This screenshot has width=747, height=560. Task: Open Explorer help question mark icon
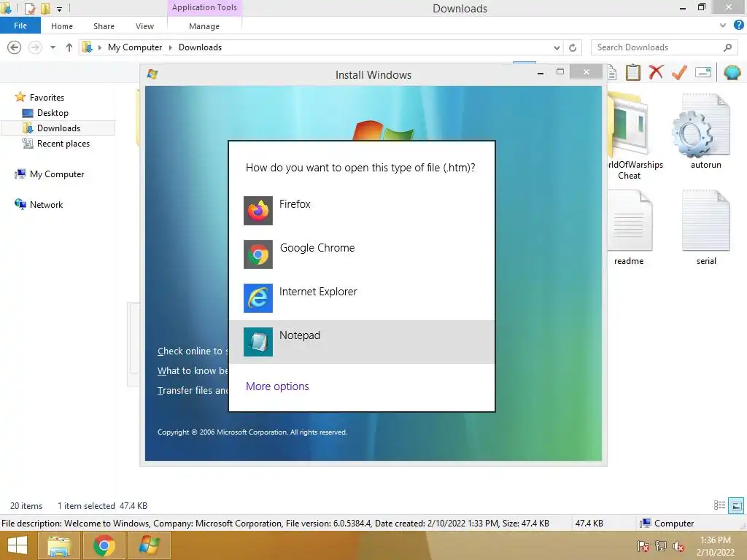738,26
